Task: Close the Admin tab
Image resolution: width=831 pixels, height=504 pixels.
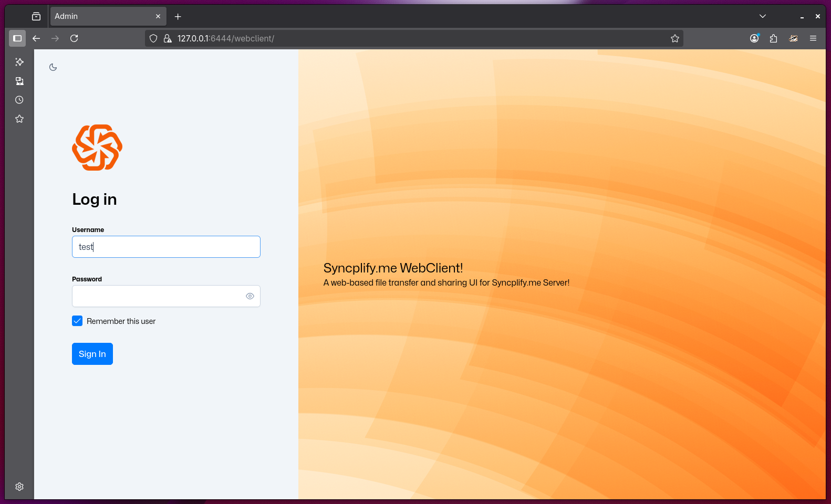Action: (158, 16)
